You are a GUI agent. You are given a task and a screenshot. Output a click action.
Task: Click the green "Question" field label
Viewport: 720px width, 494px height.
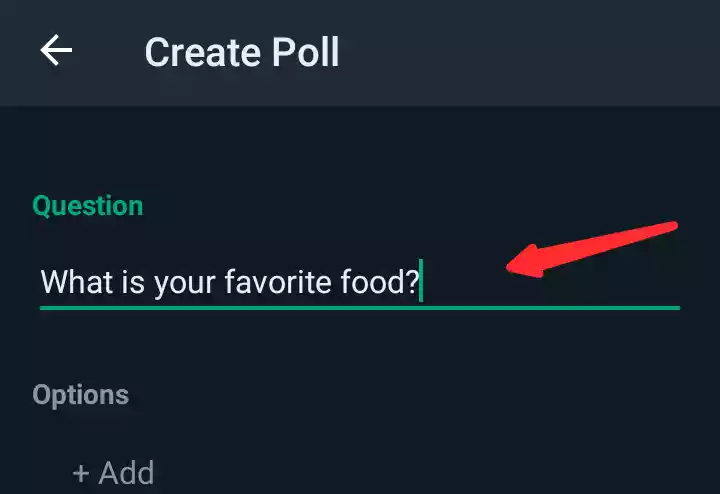pyautogui.click(x=87, y=206)
